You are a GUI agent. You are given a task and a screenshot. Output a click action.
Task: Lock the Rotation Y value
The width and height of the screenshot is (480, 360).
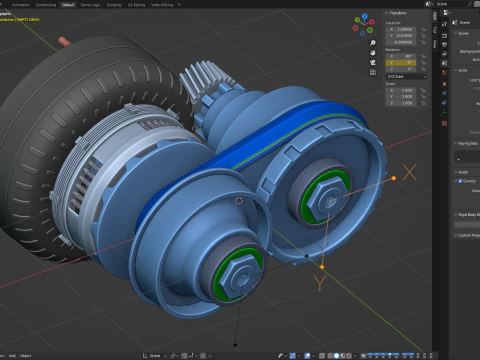click(x=423, y=63)
